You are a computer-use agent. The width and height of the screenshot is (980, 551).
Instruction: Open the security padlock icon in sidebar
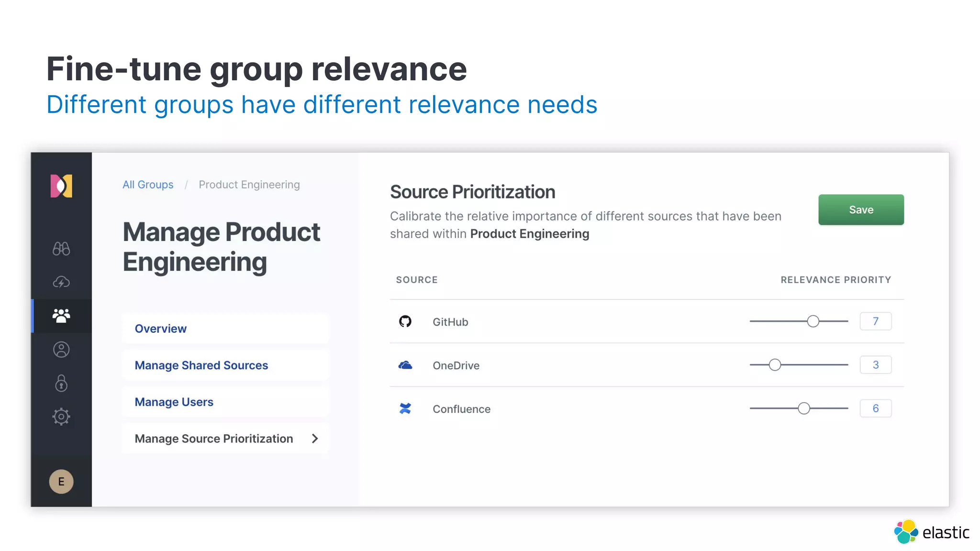(61, 383)
